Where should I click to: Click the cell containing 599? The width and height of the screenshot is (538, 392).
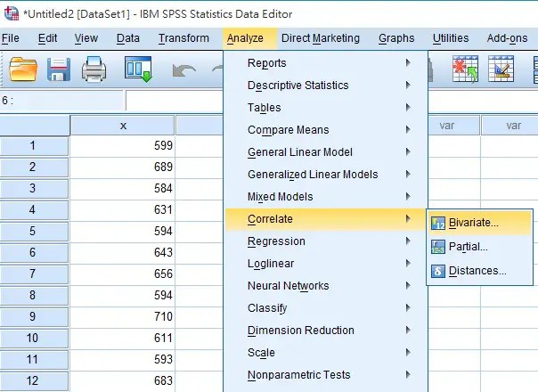(123, 145)
